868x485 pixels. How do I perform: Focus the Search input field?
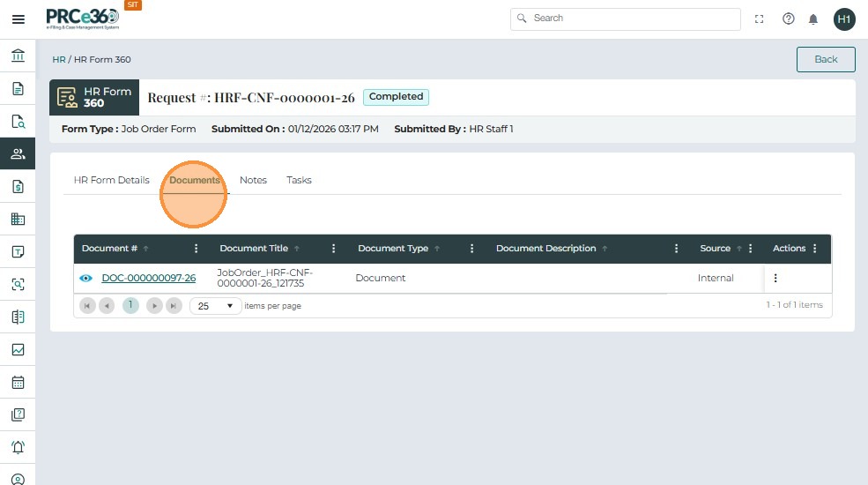(x=625, y=19)
